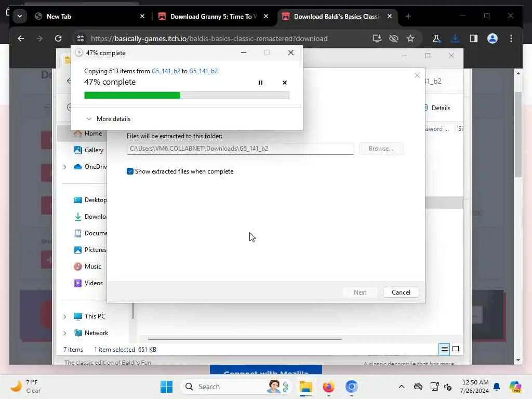Switch Explorer to large thumbnails view
The width and height of the screenshot is (532, 399).
(456, 349)
